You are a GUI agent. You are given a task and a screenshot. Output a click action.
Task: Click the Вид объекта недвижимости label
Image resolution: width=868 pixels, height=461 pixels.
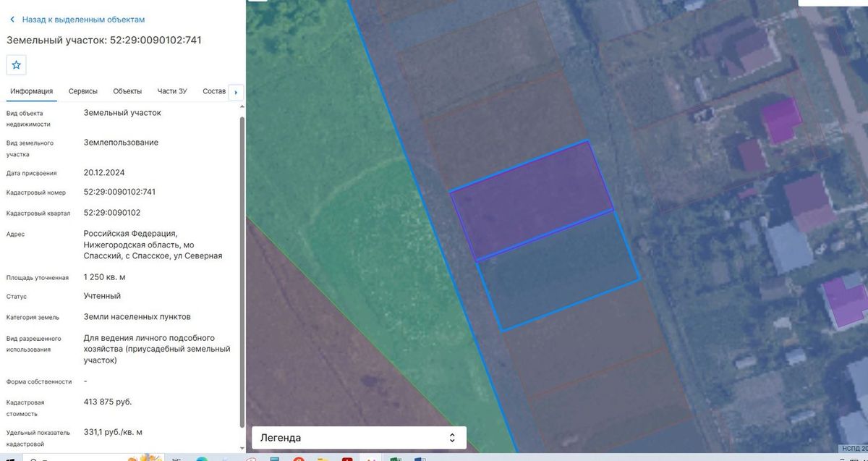click(x=28, y=119)
